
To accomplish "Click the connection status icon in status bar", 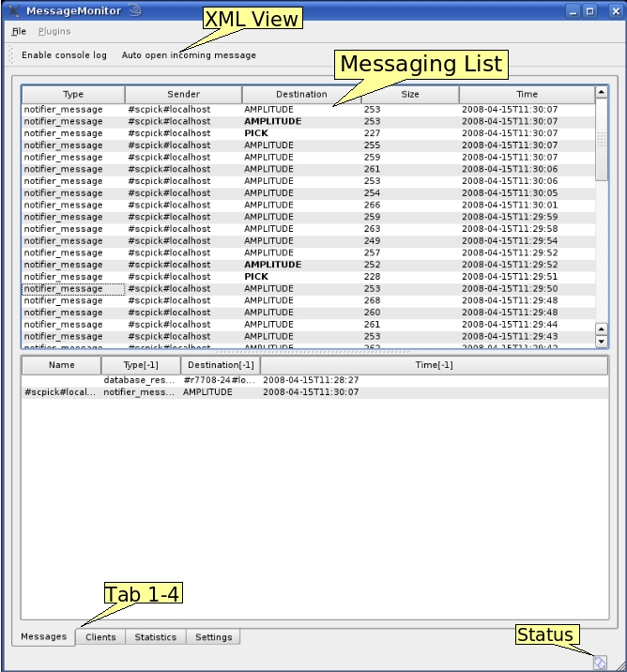I will tap(600, 662).
